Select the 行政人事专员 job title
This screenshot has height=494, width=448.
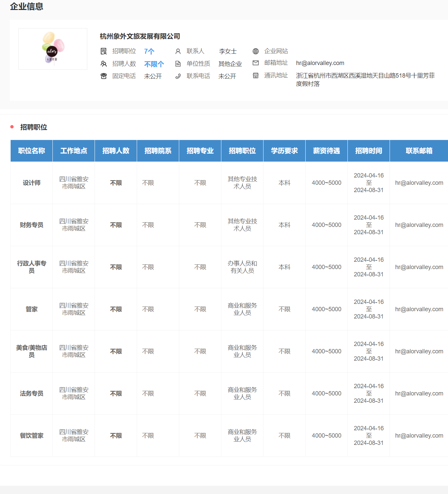(x=32, y=267)
